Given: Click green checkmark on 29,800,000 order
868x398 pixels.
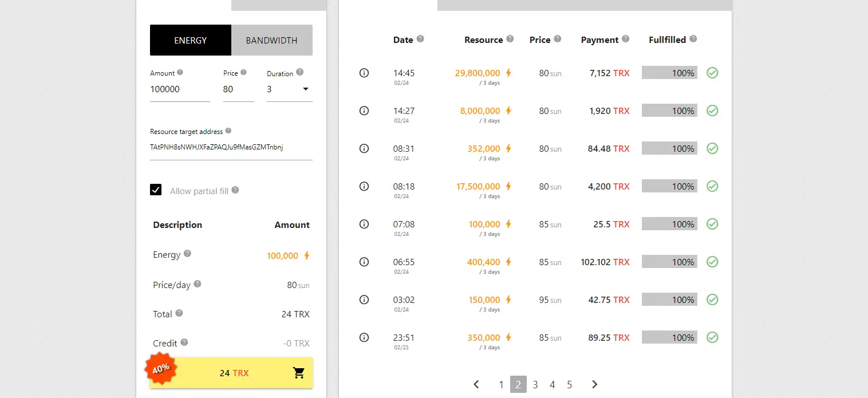Looking at the screenshot, I should coord(712,73).
